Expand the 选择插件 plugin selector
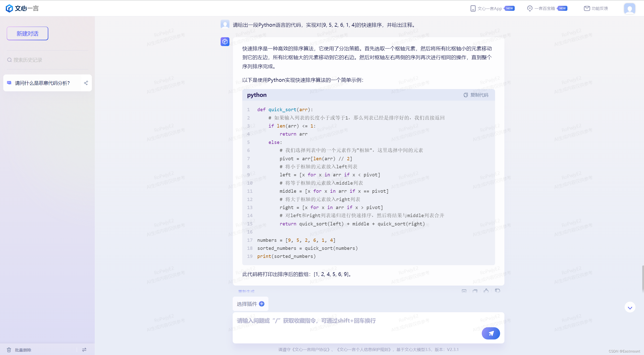 pos(250,304)
